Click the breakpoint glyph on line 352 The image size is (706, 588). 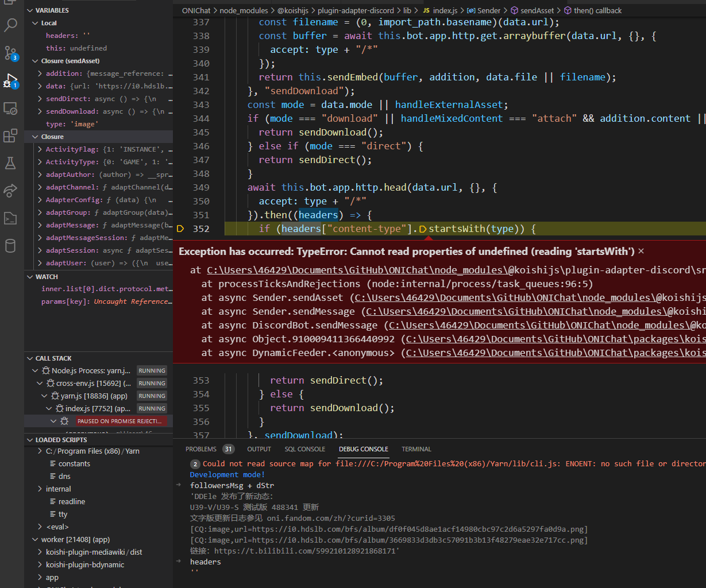pyautogui.click(x=180, y=229)
